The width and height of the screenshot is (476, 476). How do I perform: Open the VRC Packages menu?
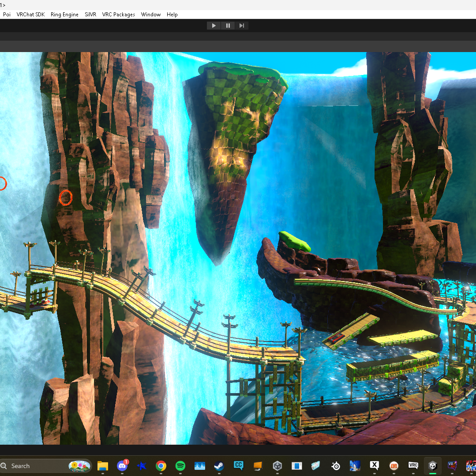[x=118, y=15]
